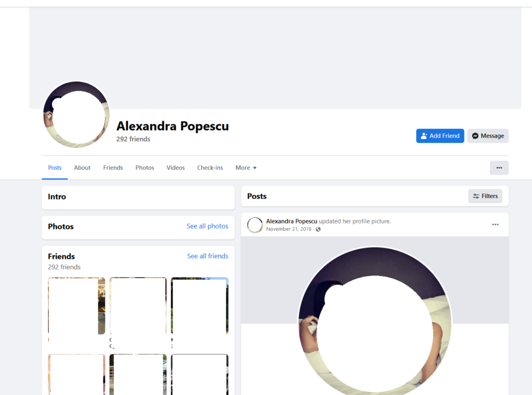Viewport: 532px width, 395px height.
Task: Click the small profile avatar in post header
Action: (255, 225)
